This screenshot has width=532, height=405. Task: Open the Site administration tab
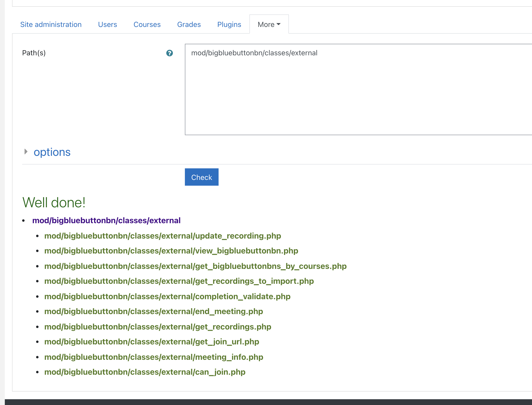coord(51,24)
